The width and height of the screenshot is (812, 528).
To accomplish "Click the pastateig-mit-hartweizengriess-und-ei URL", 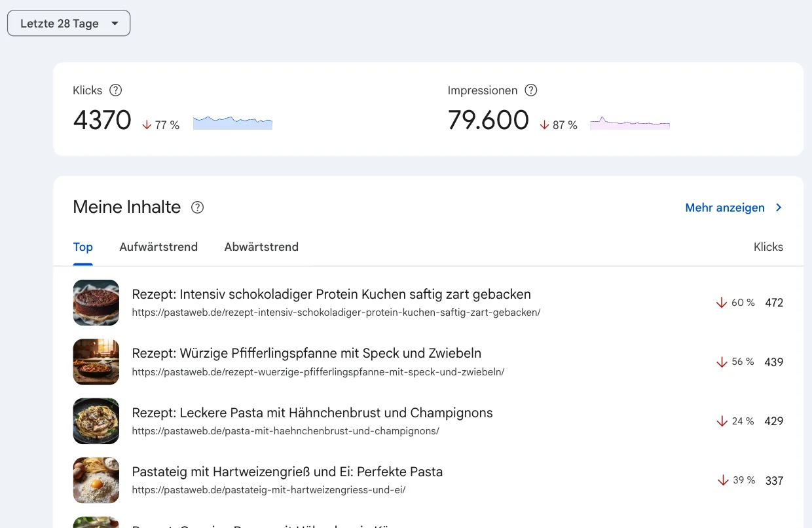I will (268, 490).
